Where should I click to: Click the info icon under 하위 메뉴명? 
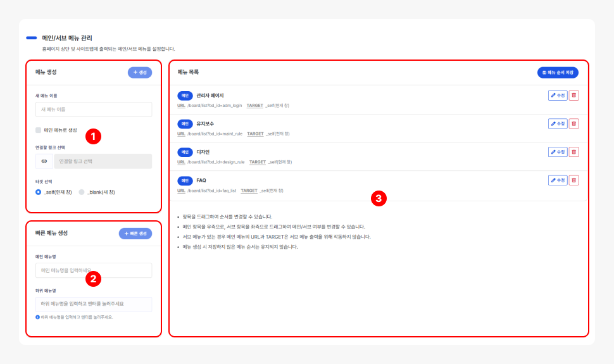[x=38, y=317]
